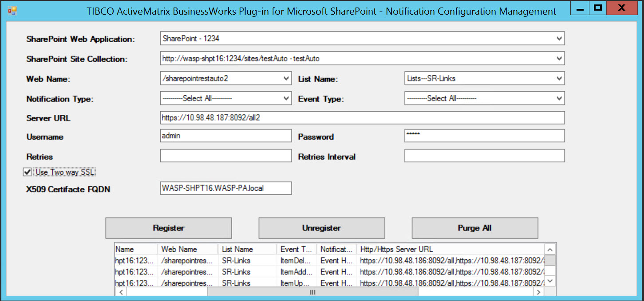Image resolution: width=644 pixels, height=301 pixels.
Task: Toggle the Use Two way SSL checkbox
Action: click(28, 172)
